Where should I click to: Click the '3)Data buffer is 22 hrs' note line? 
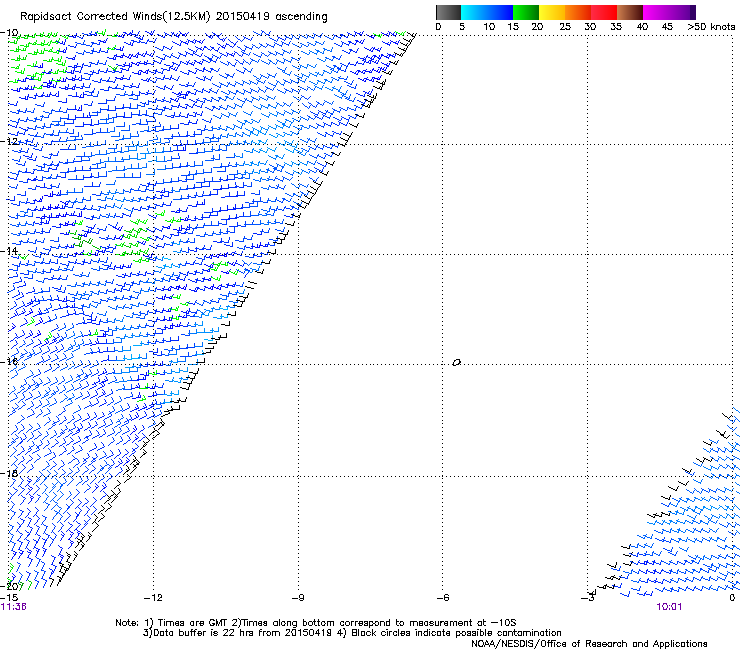tap(352, 633)
